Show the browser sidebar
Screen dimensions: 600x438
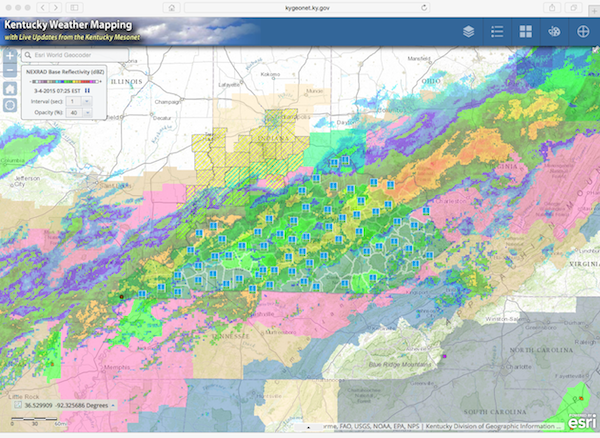75,8
